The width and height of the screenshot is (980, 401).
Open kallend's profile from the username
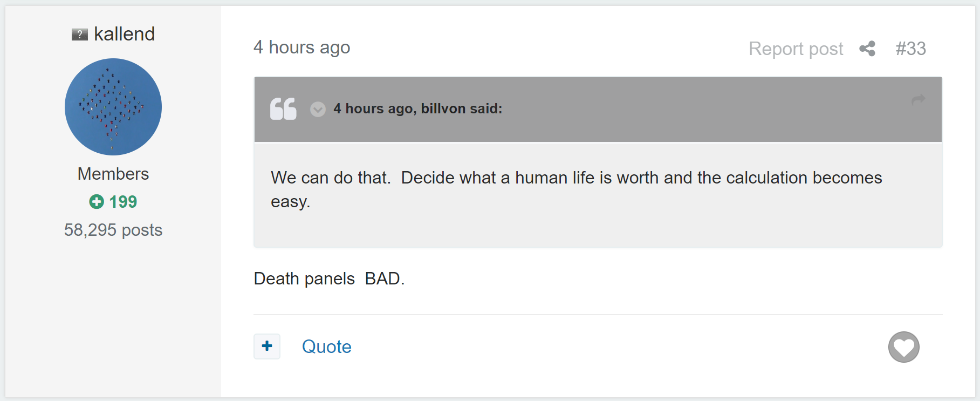click(x=124, y=34)
